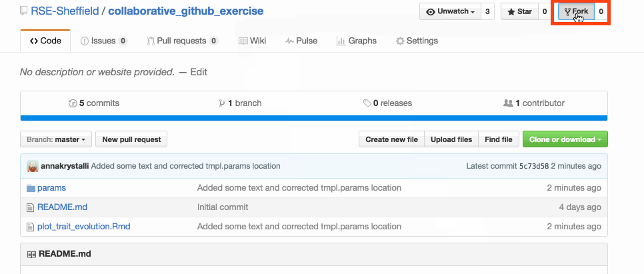Open the fork count number
This screenshot has width=644, height=274.
tap(601, 11)
